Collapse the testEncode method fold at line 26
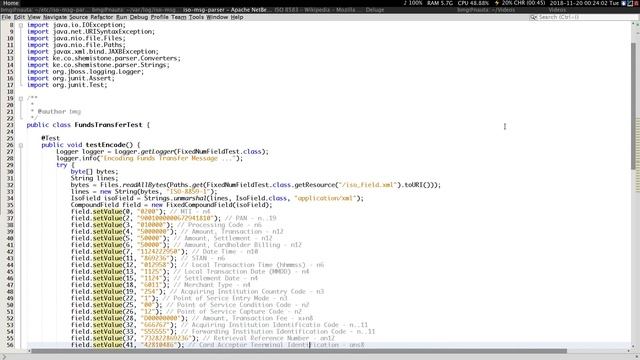The width and height of the screenshot is (640, 360). (21, 145)
